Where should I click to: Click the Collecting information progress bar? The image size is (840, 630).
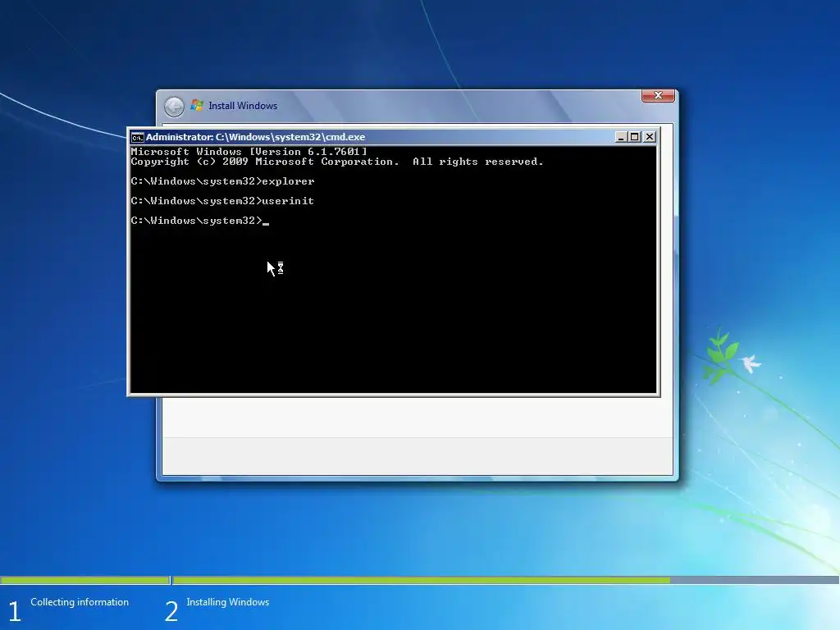pos(84,580)
